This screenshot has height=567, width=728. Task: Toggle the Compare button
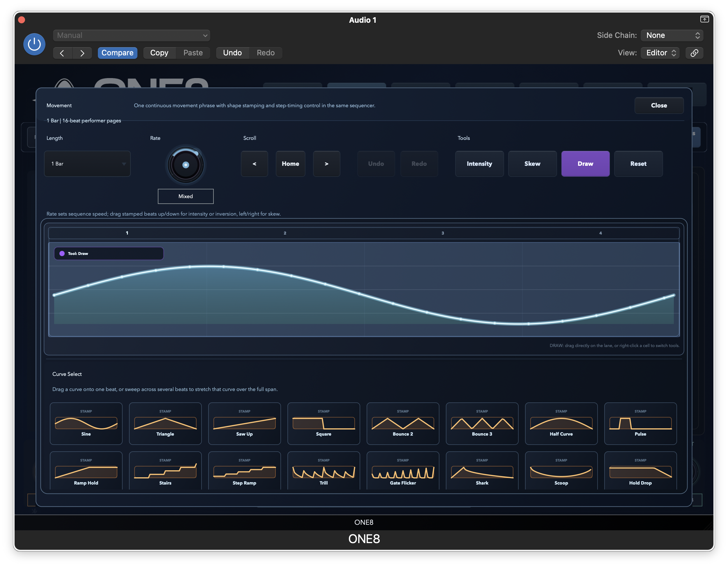(x=117, y=53)
